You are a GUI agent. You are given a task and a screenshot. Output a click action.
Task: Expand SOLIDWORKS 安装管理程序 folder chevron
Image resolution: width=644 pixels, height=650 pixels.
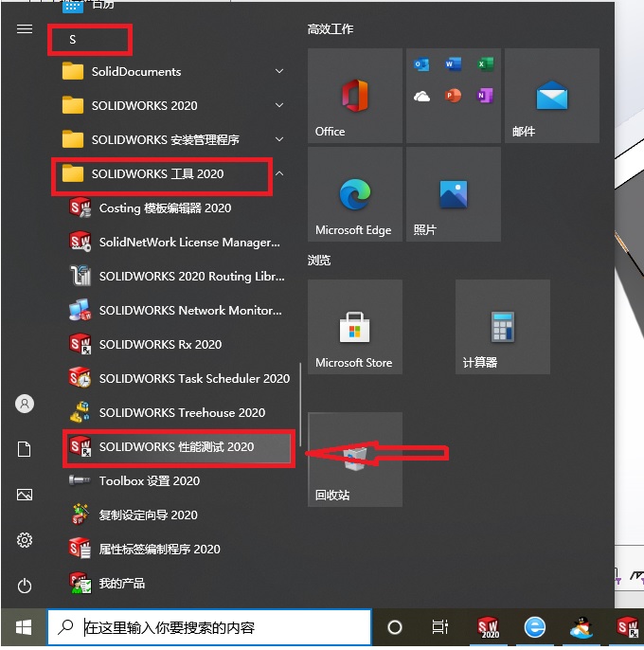pyautogui.click(x=279, y=139)
